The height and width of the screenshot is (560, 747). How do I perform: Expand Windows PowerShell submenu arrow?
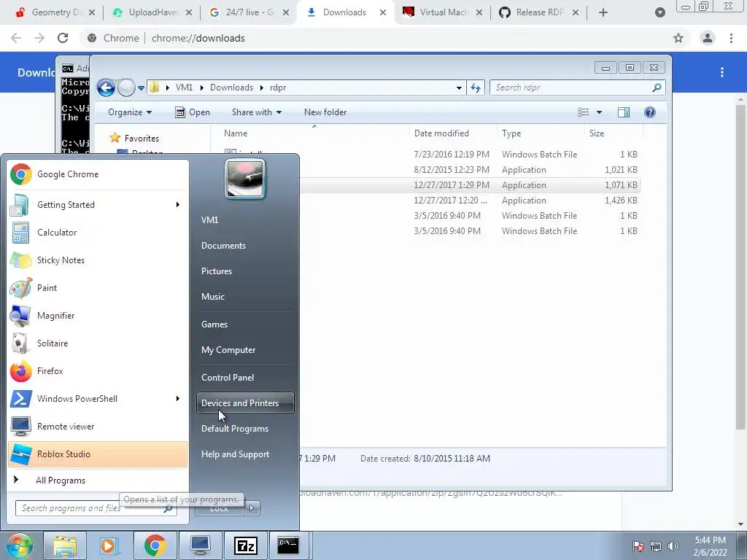[x=178, y=399]
